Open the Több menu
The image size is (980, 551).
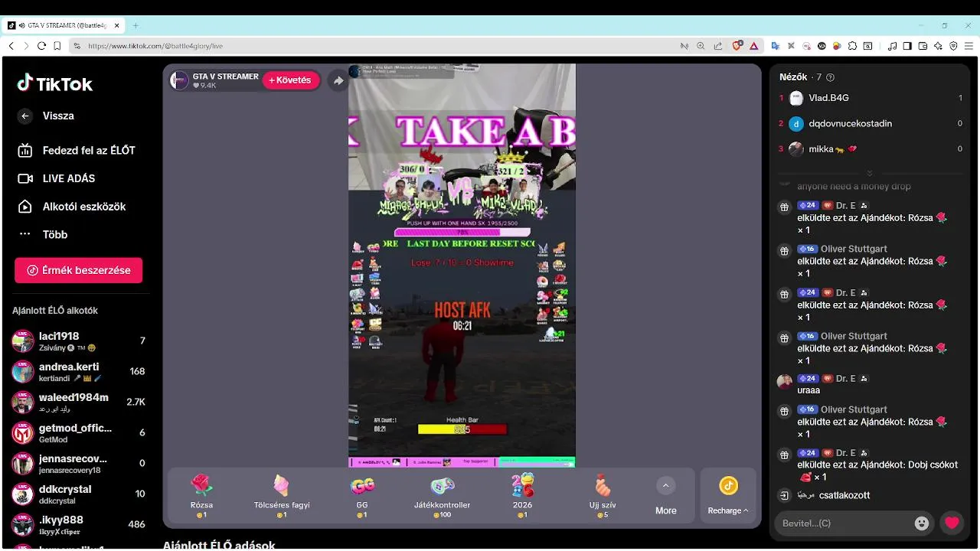[x=43, y=234]
